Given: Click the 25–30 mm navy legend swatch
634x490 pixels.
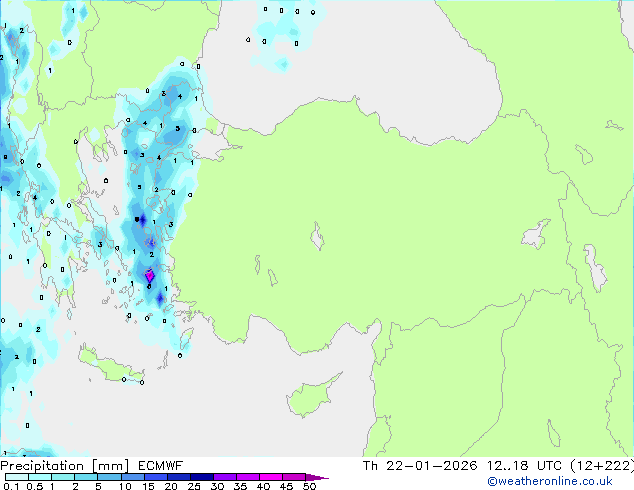Looking at the screenshot, I should point(201,477).
